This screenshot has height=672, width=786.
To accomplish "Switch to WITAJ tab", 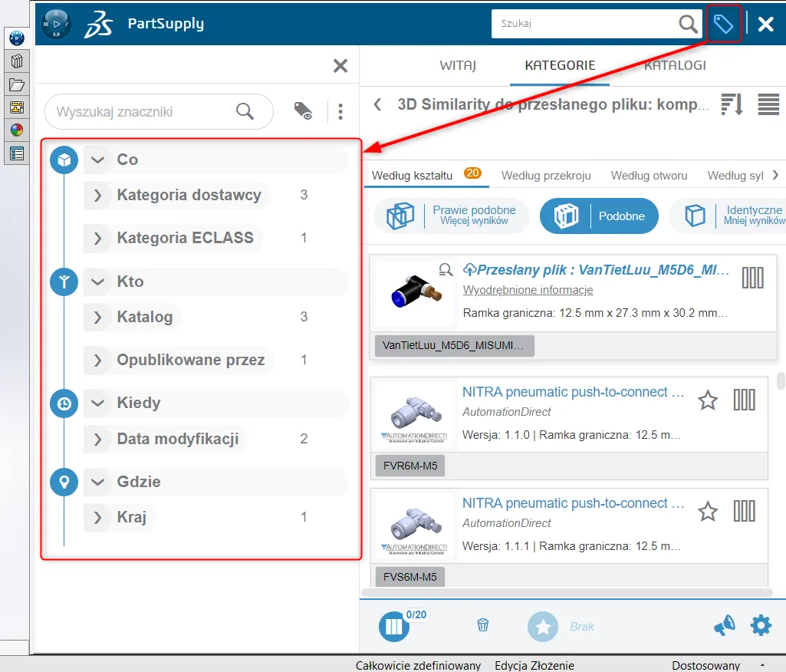I will [458, 65].
